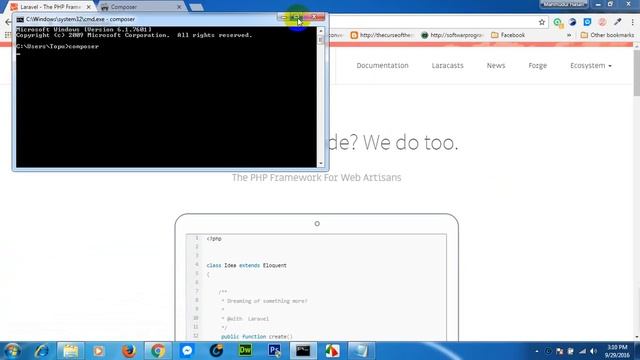640x360 pixels.
Task: Open the Documentation link on Laravel site
Action: 382,65
